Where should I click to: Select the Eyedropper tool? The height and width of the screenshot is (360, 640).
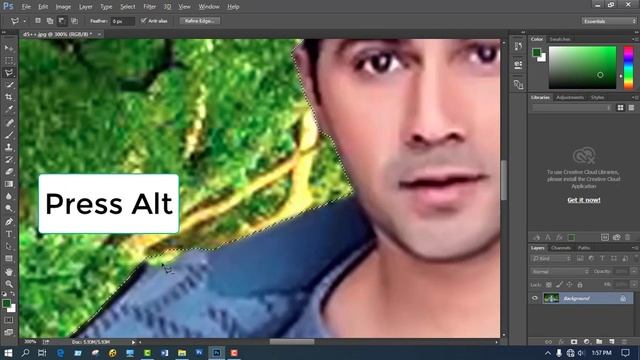(x=9, y=109)
